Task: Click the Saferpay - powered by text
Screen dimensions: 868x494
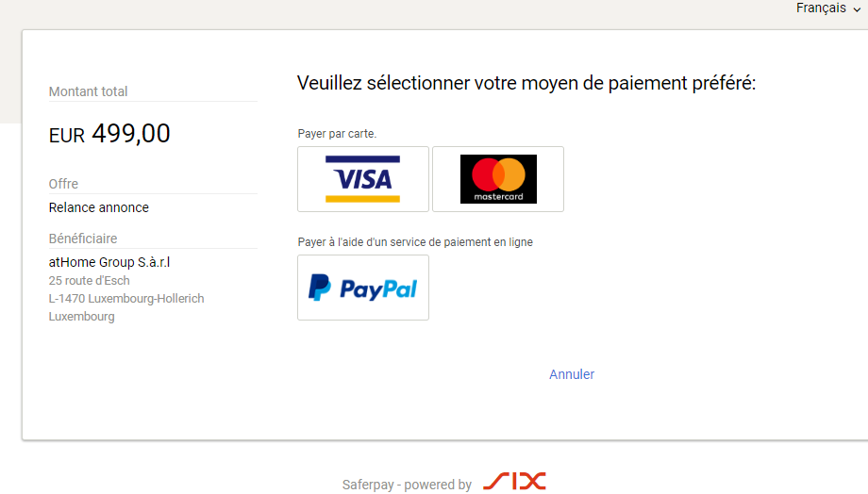Action: pyautogui.click(x=407, y=485)
